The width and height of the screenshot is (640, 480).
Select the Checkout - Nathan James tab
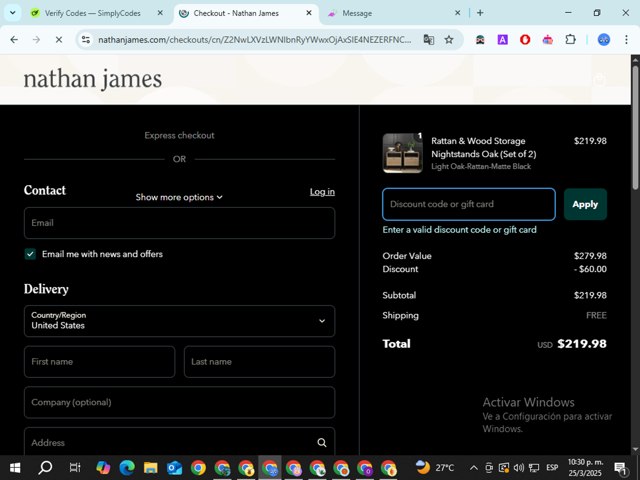pos(236,13)
